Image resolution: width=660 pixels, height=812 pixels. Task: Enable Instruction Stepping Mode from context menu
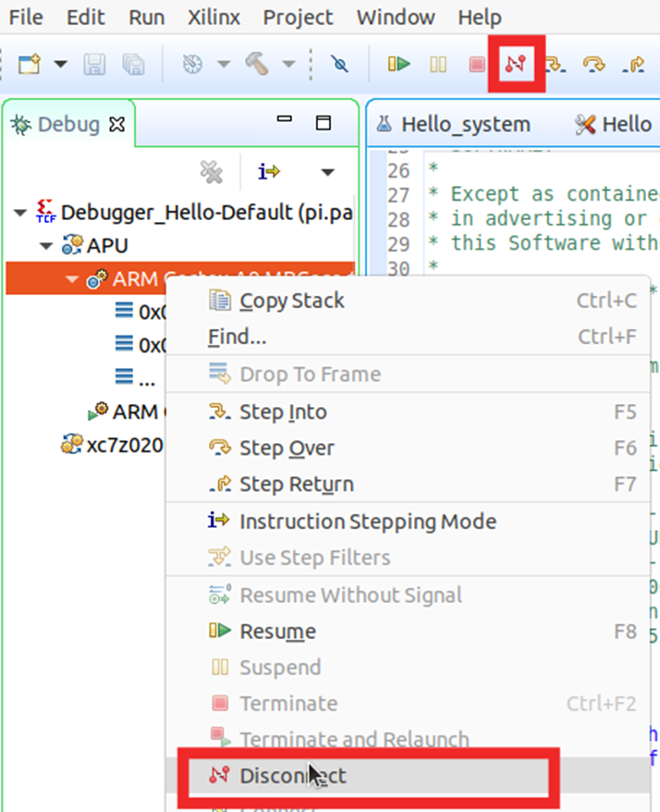point(367,521)
